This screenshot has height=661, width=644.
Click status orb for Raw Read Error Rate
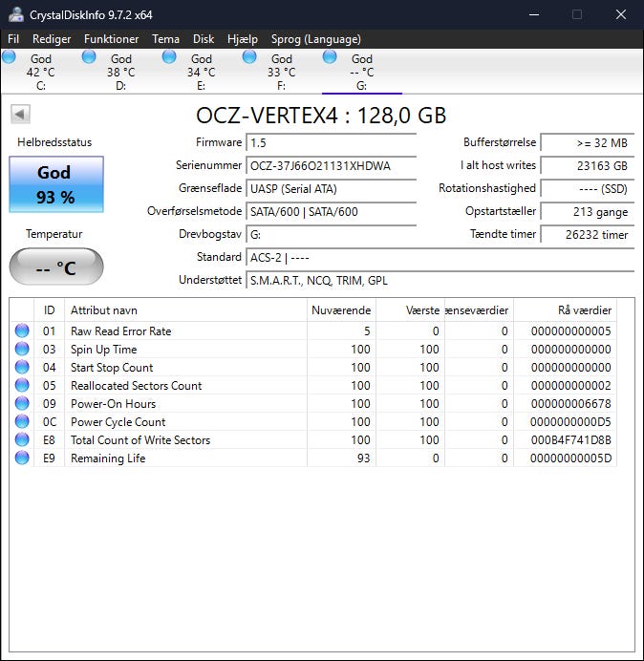tap(22, 330)
